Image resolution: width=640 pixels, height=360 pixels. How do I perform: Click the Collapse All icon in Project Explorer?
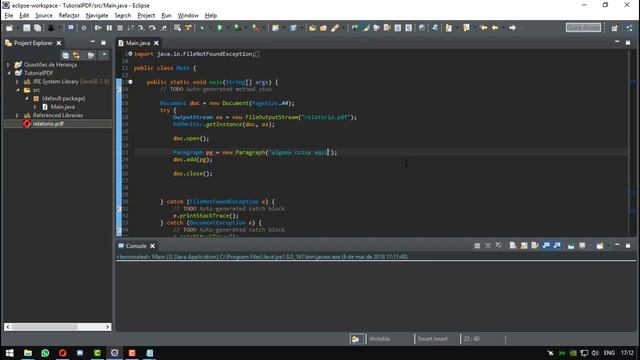click(65, 55)
